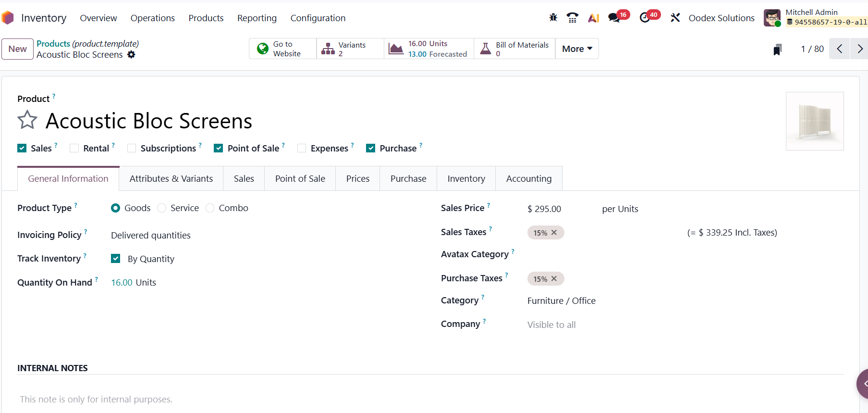Select the Service product type

click(162, 208)
